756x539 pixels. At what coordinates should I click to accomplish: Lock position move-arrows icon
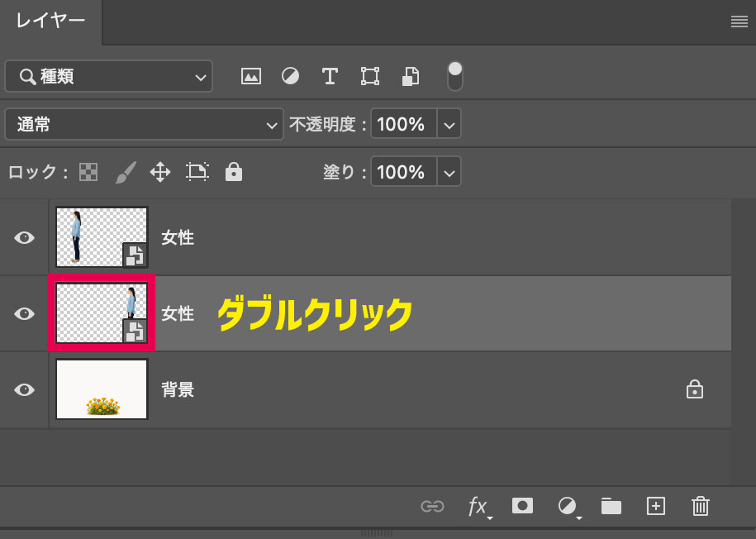click(160, 172)
